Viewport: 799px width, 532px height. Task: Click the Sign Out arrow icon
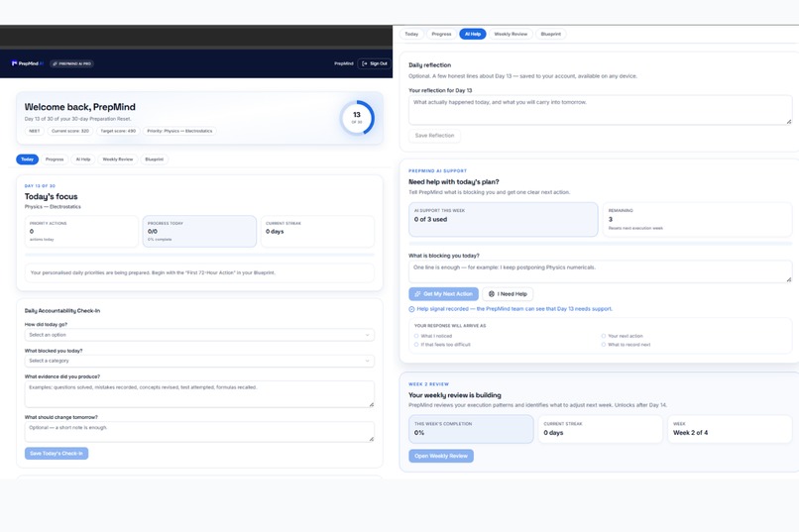tap(365, 63)
